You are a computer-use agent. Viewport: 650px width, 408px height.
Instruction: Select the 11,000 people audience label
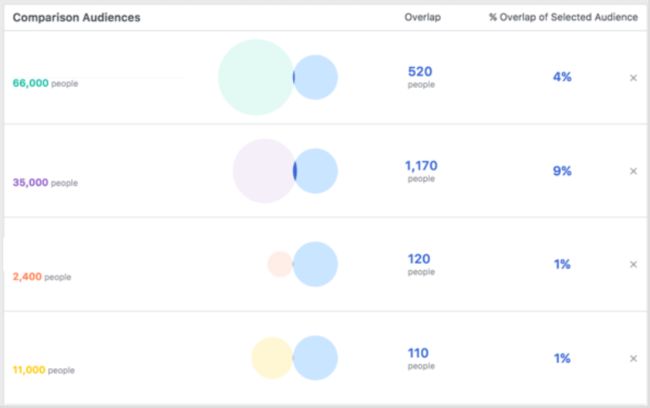pos(44,370)
